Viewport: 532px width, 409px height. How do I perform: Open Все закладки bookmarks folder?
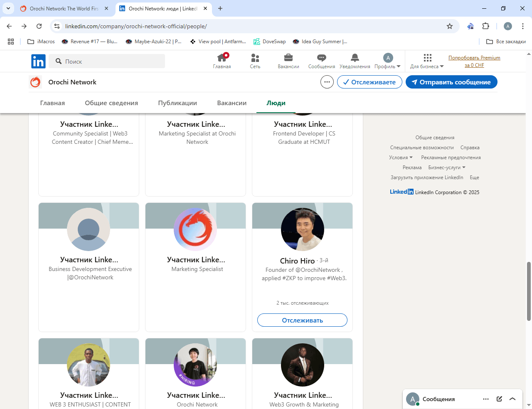pos(506,42)
